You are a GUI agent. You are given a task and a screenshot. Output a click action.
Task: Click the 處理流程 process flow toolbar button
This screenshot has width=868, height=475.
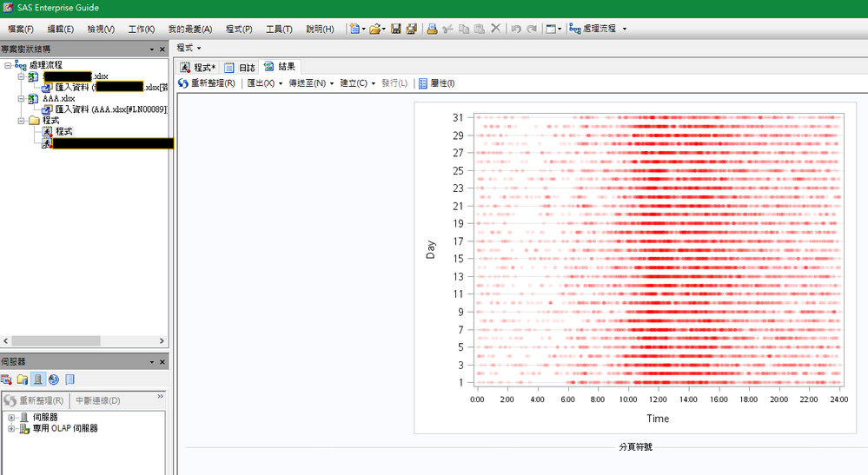click(593, 29)
